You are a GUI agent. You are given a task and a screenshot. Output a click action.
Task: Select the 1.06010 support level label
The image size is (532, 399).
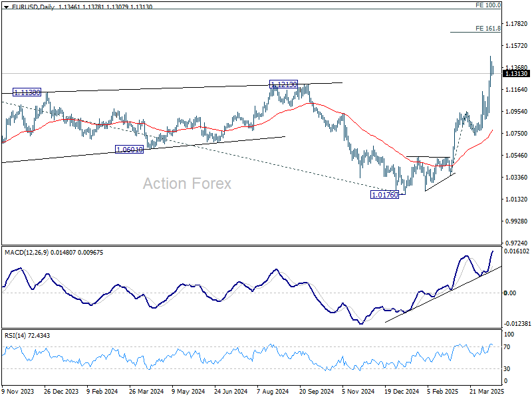click(129, 150)
